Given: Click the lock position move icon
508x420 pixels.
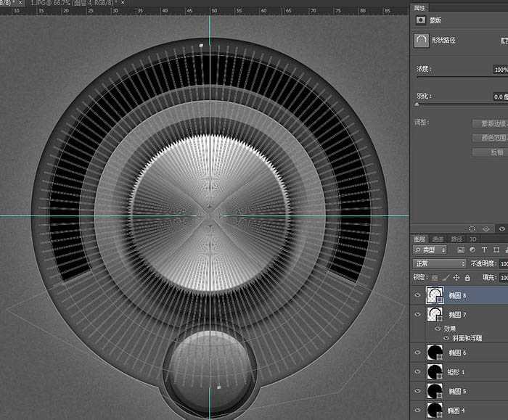Looking at the screenshot, I should tap(456, 277).
